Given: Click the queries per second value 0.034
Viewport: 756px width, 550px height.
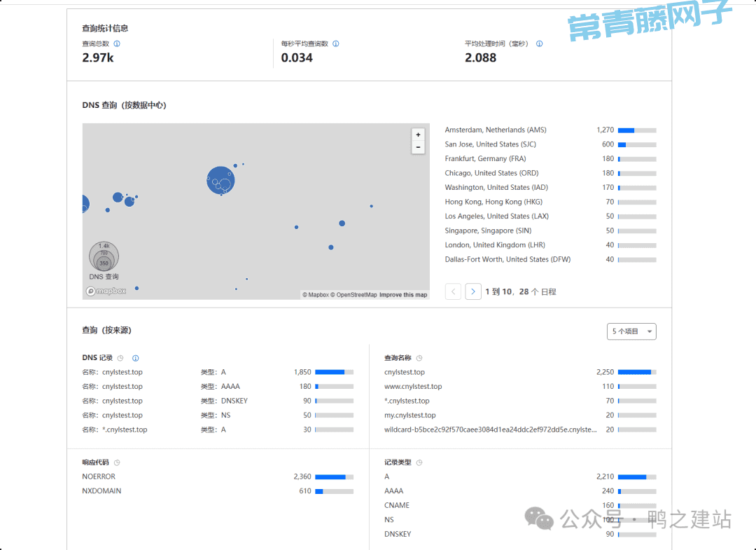Looking at the screenshot, I should (297, 58).
